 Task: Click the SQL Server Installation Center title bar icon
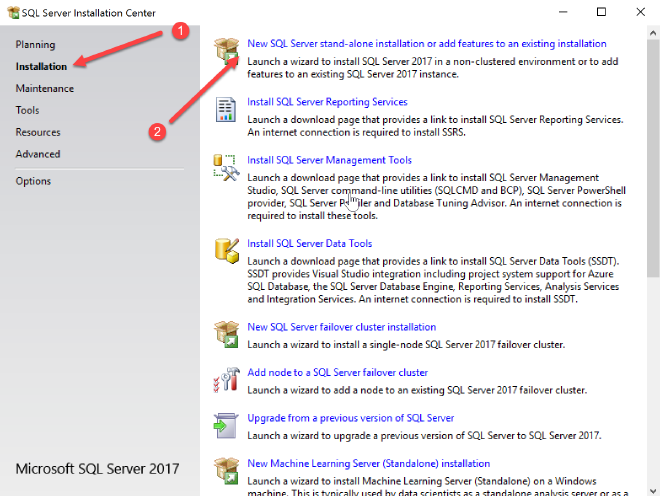[x=12, y=12]
